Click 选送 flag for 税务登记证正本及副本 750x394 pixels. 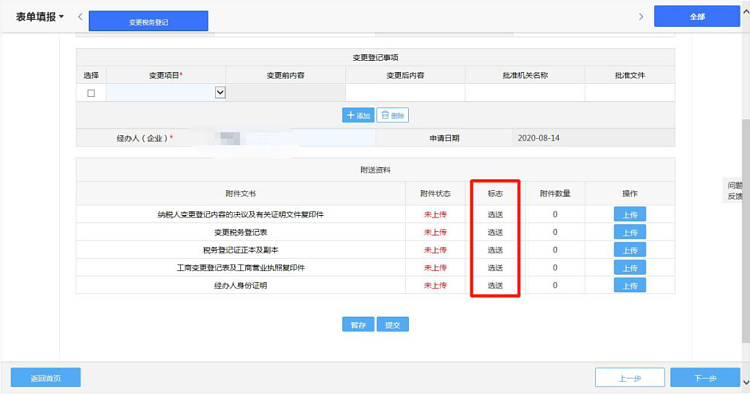pos(495,250)
